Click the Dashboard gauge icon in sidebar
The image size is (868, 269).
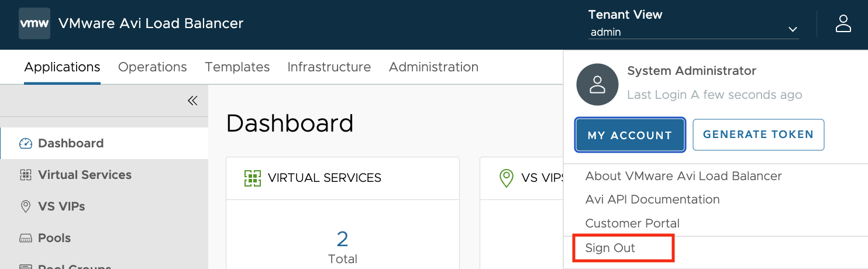coord(25,143)
